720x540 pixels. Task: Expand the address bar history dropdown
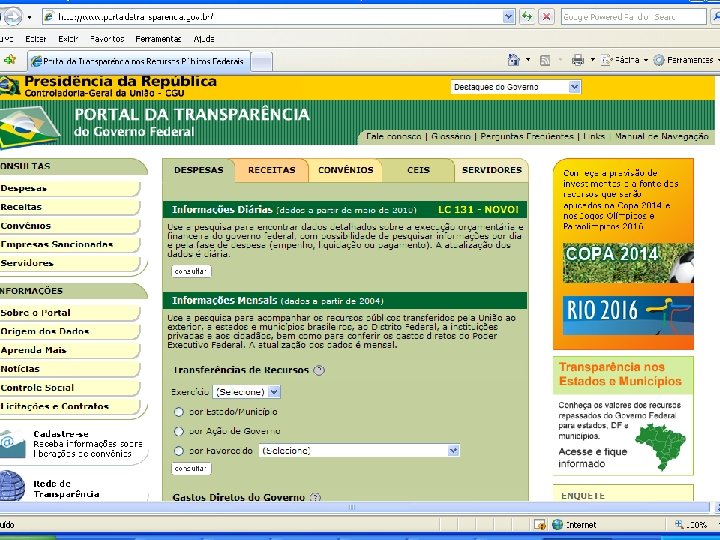coord(508,17)
